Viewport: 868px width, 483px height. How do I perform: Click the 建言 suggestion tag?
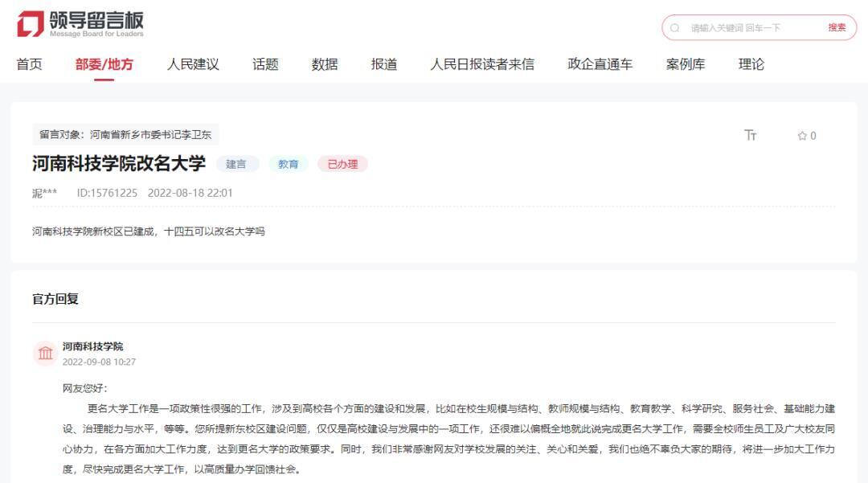[x=236, y=164]
